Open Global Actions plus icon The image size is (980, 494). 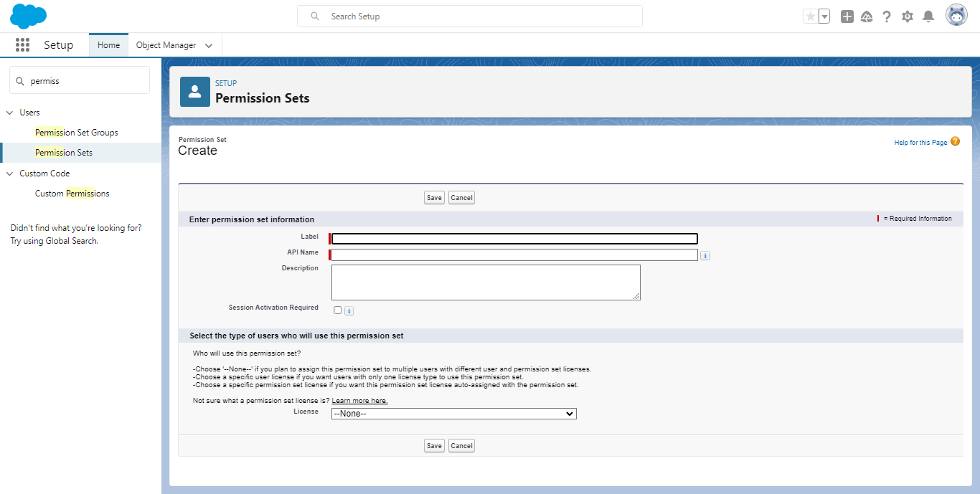847,16
